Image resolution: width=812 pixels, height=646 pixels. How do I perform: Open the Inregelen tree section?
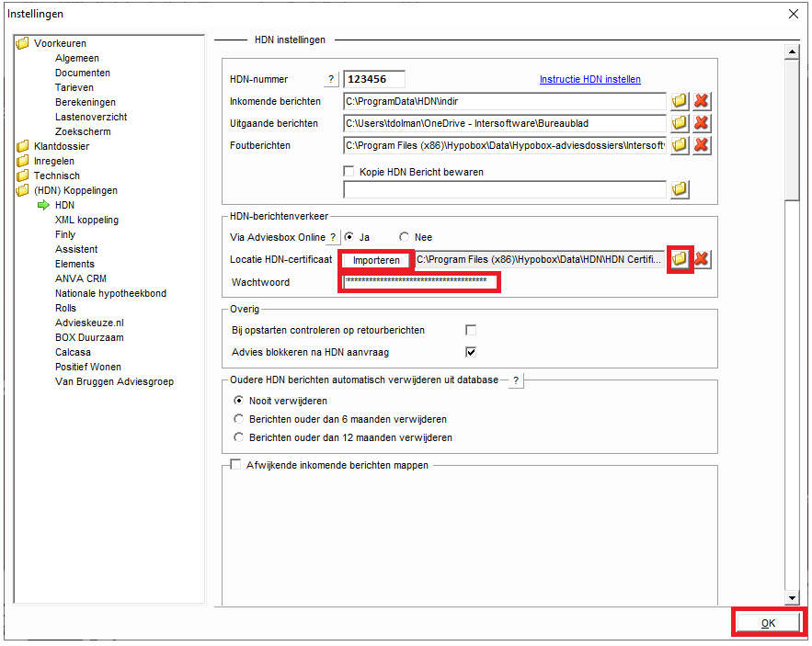54,161
